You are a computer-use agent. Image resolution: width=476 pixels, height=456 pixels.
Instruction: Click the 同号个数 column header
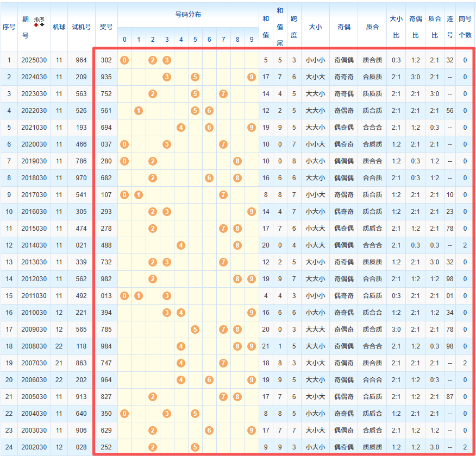465,27
